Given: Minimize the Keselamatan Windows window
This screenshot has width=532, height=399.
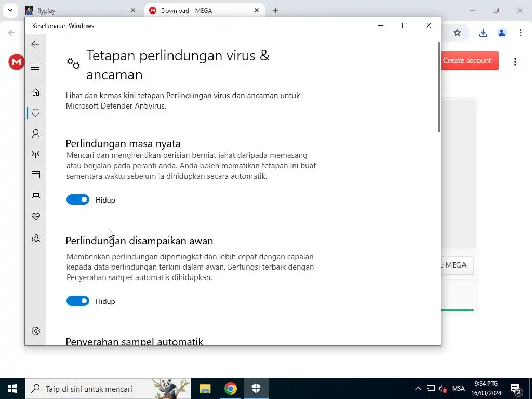Looking at the screenshot, I should pos(381,26).
